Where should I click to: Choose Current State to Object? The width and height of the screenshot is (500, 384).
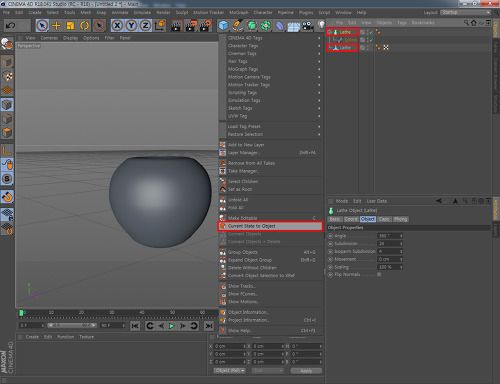[x=270, y=226]
